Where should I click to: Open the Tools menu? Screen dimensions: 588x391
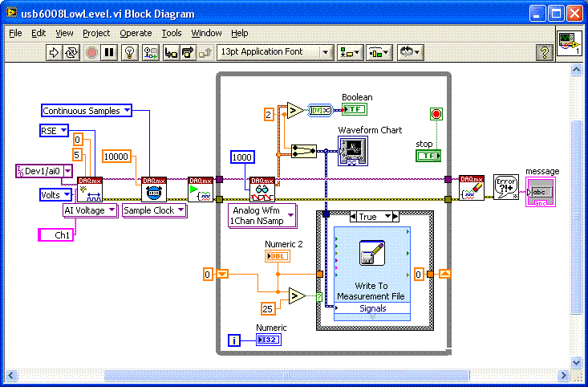pyautogui.click(x=172, y=33)
